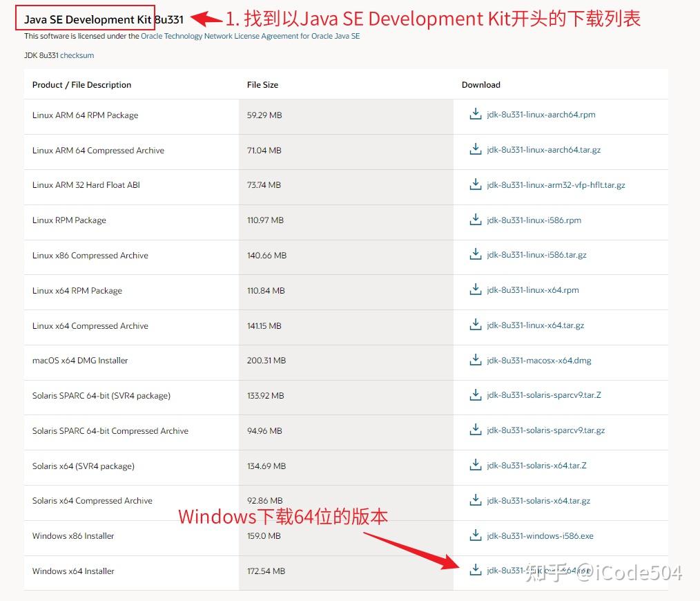
Task: Click the download icon for jdk-8u331-linux-x64.rpm
Action: tap(475, 290)
